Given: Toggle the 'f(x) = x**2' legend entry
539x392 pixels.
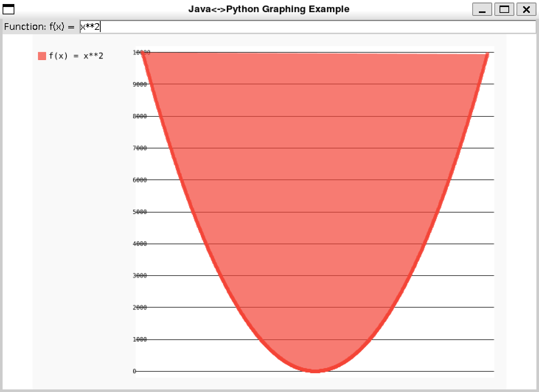Looking at the screenshot, I should point(76,56).
